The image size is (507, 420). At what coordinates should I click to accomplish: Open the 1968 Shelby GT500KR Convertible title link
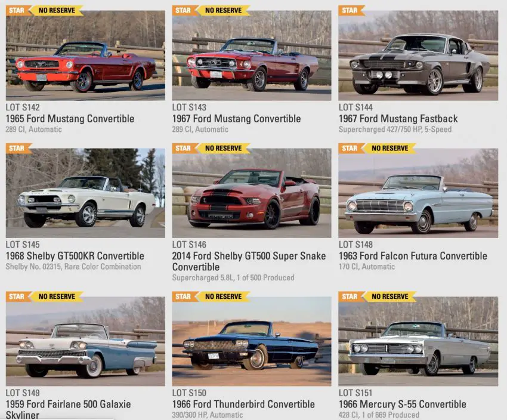75,256
